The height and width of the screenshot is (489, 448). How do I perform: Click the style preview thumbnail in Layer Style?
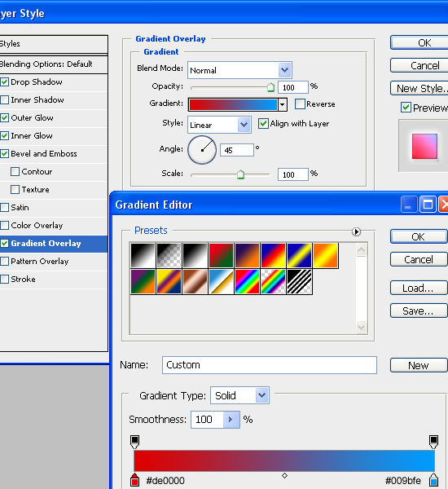pyautogui.click(x=424, y=146)
